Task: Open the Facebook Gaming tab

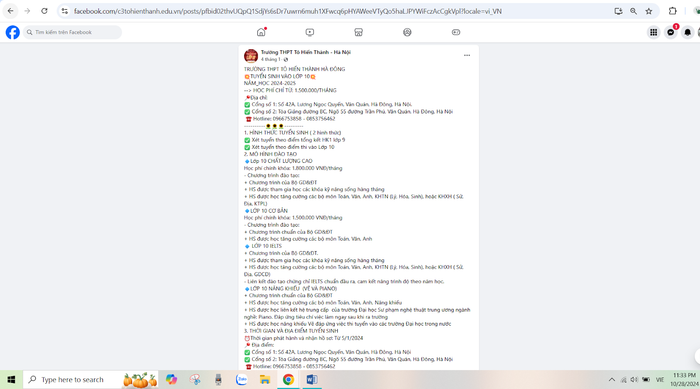Action: [456, 32]
